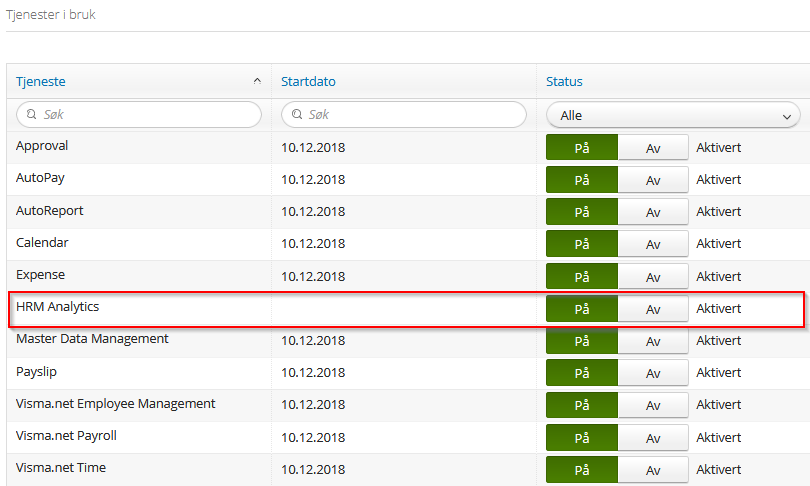The height and width of the screenshot is (486, 810).
Task: Click the magnifier icon in Tjeneste search
Action: (x=32, y=114)
